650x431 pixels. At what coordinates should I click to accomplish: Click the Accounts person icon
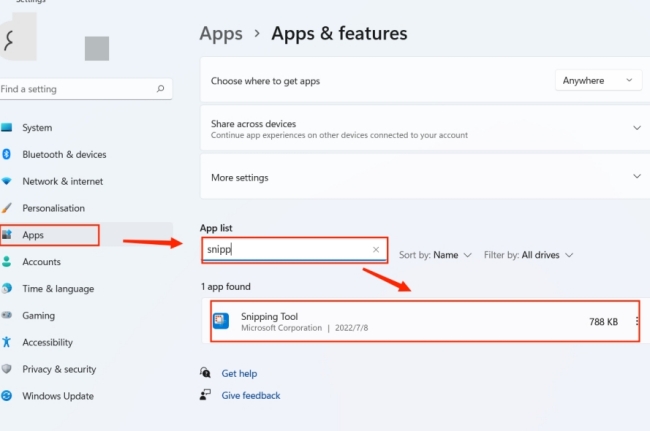[x=6, y=262]
